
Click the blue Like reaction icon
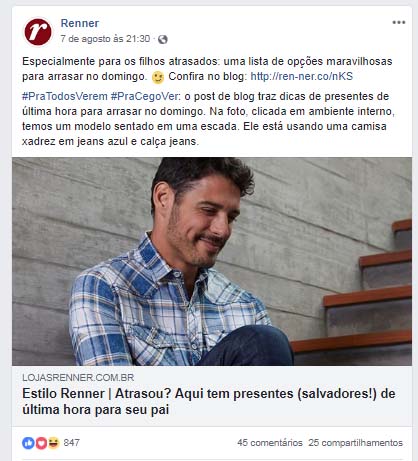pos(28,443)
